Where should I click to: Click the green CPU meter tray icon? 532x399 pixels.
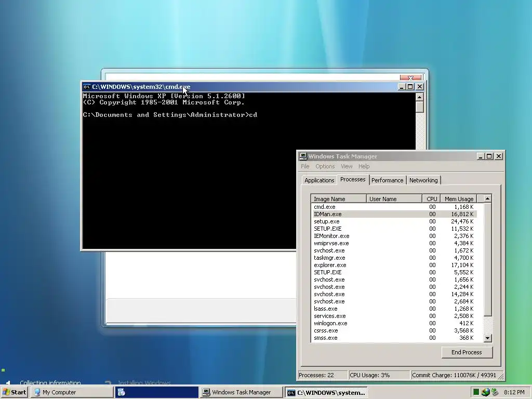[x=476, y=392]
